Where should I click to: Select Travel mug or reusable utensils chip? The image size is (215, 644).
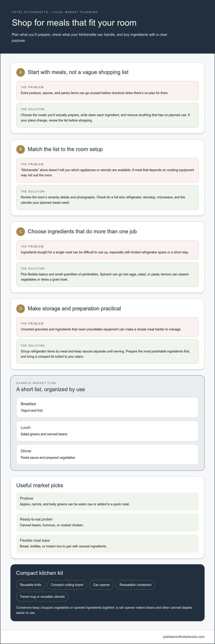[42, 596]
